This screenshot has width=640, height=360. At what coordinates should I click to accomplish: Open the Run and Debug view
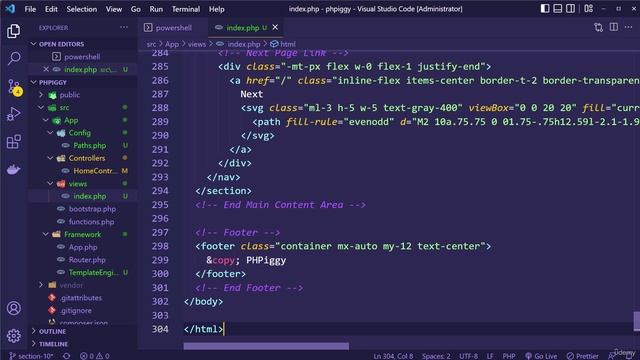tap(13, 114)
